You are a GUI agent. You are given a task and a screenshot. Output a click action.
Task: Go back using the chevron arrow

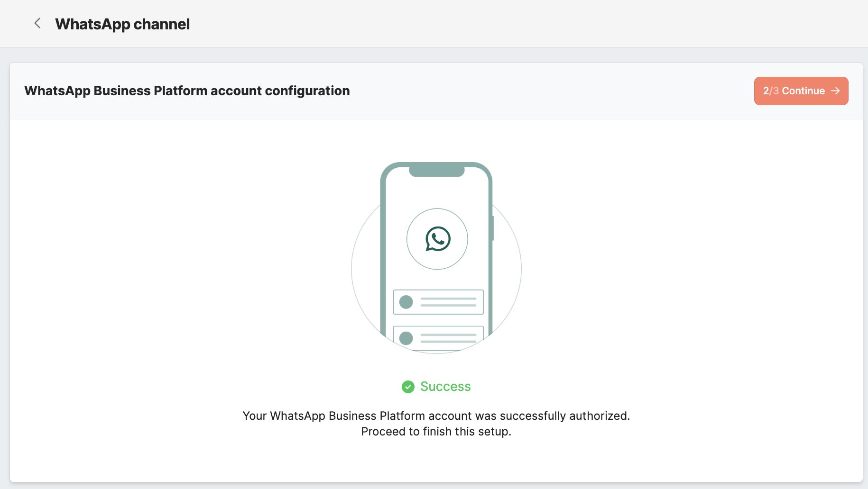[x=37, y=23]
